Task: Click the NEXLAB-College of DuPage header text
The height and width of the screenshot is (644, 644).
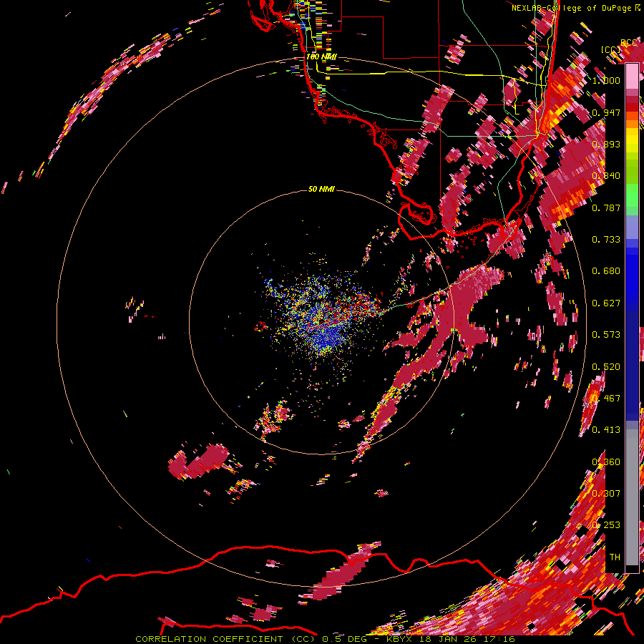Action: coord(571,8)
